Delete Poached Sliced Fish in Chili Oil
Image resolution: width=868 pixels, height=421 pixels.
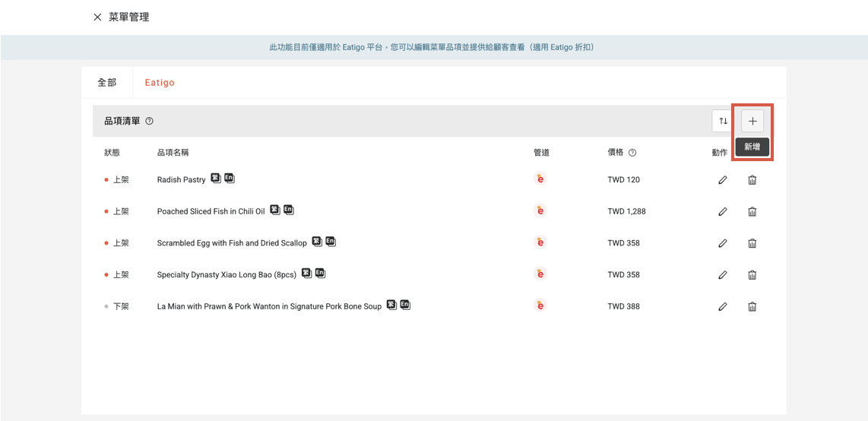pos(752,211)
